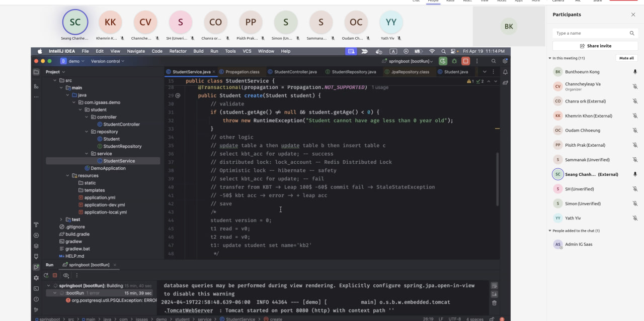
Task: Toggle mute for Bunthoeurn Kong
Action: 635,72
